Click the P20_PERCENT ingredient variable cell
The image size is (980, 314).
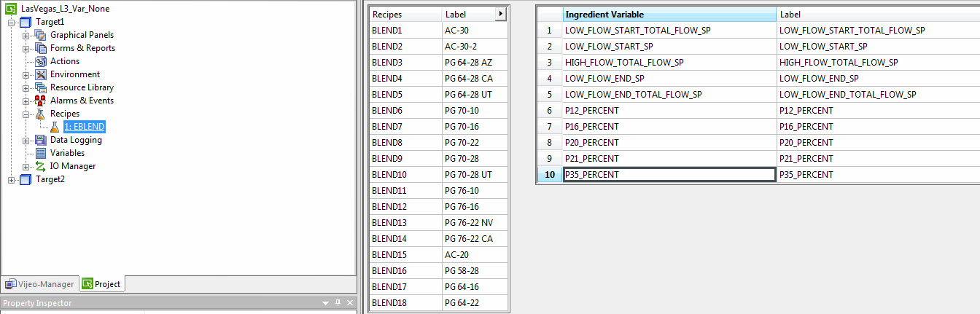point(669,143)
